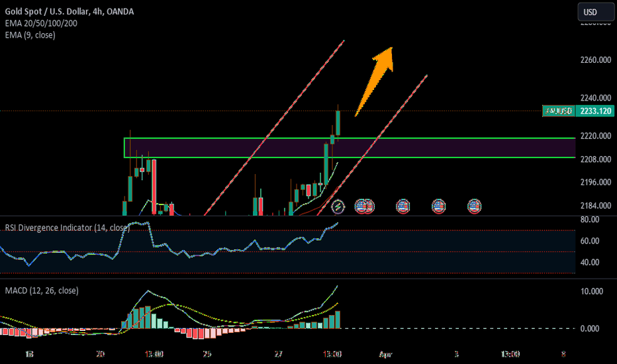This screenshot has height=364, width=617.
Task: Select the MACD (12, 26, close) legend
Action: (x=42, y=291)
